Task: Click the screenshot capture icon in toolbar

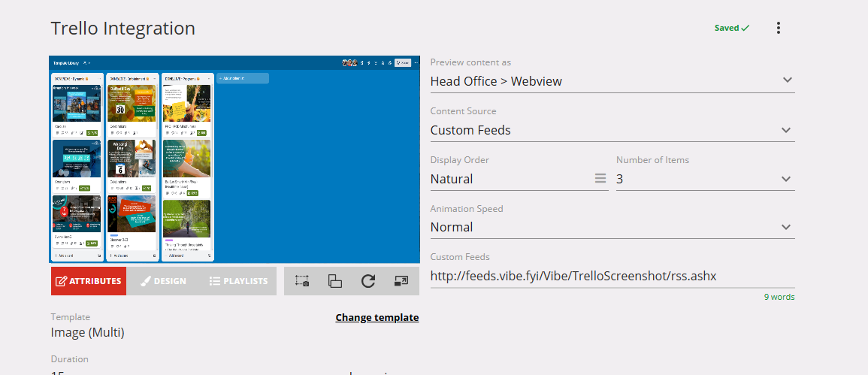Action: coord(302,281)
